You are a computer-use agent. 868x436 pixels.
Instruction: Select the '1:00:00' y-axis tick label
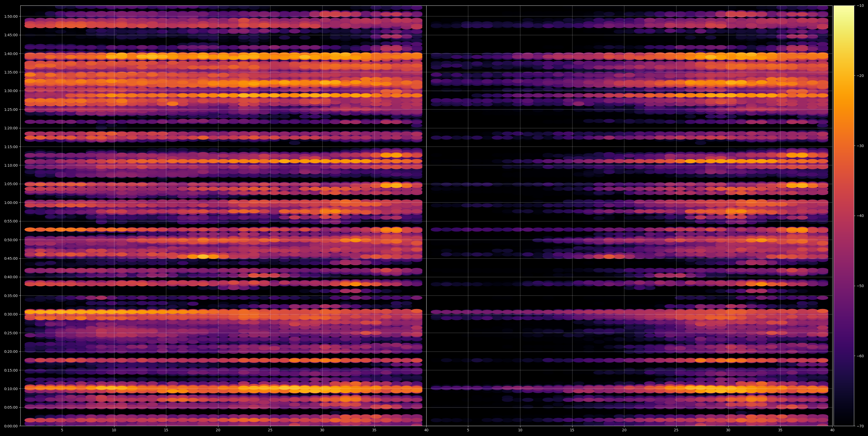pyautogui.click(x=11, y=203)
